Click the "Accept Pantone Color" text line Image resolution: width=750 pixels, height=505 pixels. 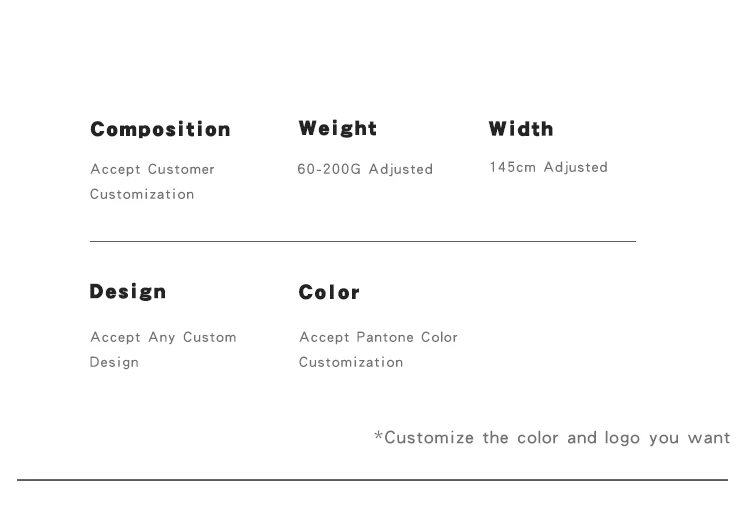(x=378, y=338)
